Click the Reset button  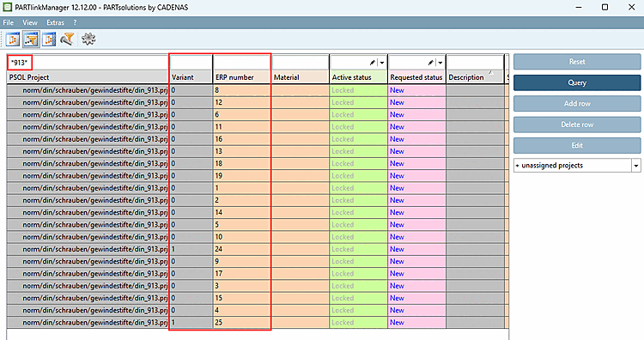(577, 62)
